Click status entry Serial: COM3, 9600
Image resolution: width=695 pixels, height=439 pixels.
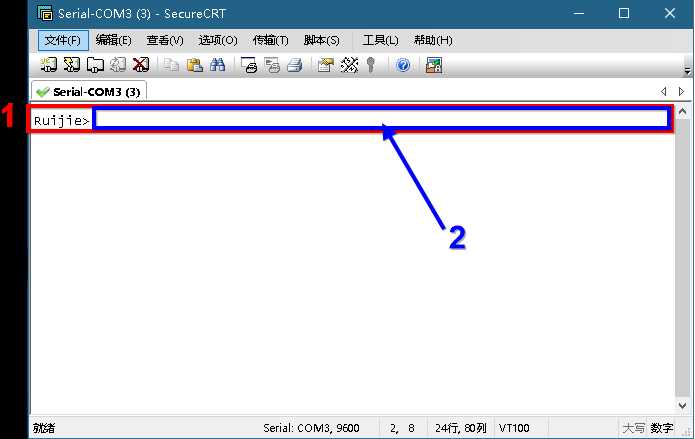pos(311,428)
